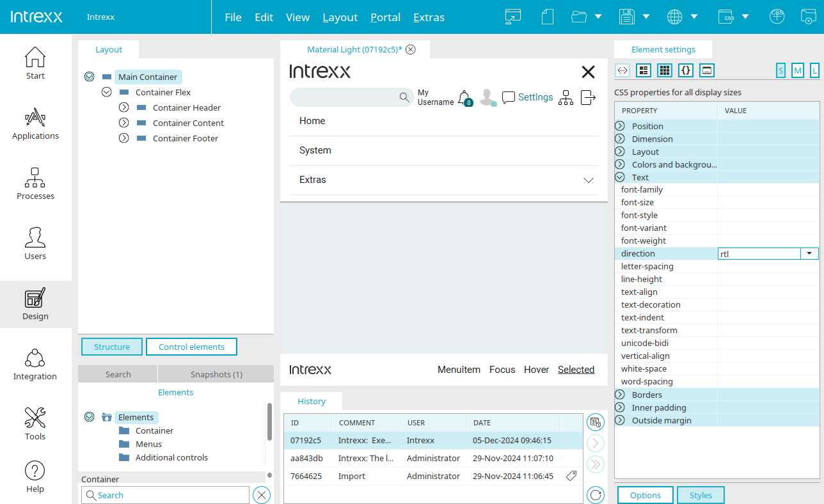Expand the Position property group

[620, 126]
